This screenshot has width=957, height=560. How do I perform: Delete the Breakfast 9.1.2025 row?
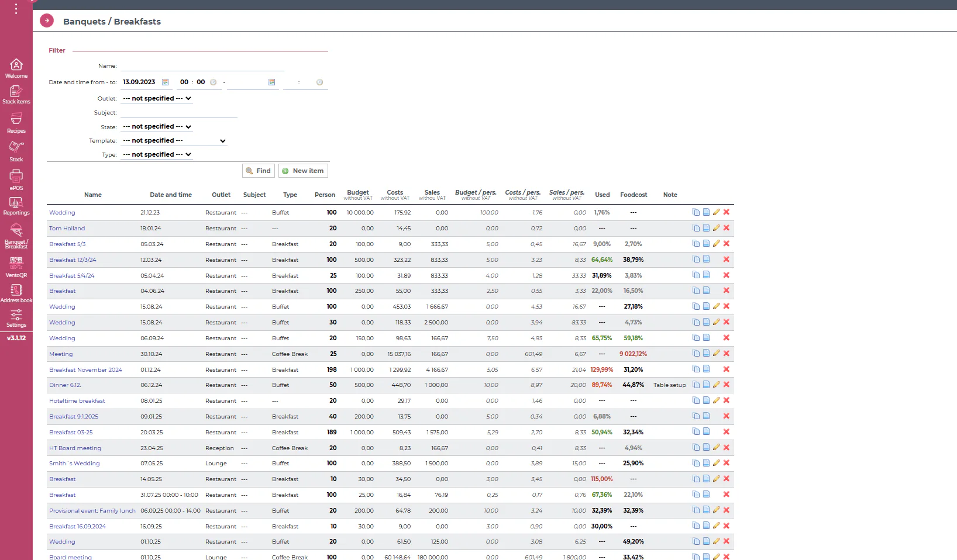727,416
